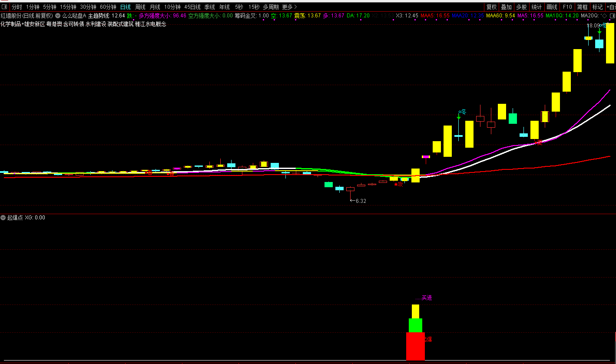Click the green 空: 13.67 value
This screenshot has width=616, height=364.
tap(282, 16)
